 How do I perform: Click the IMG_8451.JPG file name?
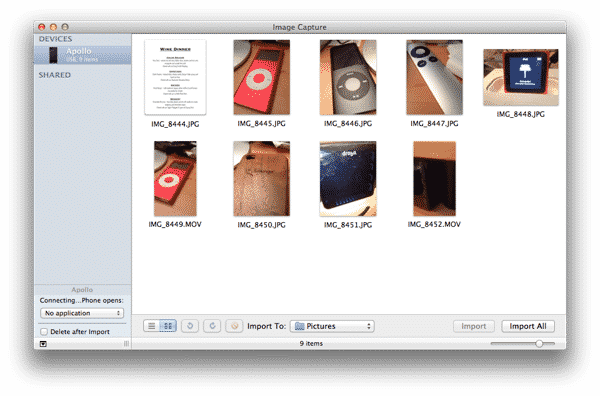[348, 225]
